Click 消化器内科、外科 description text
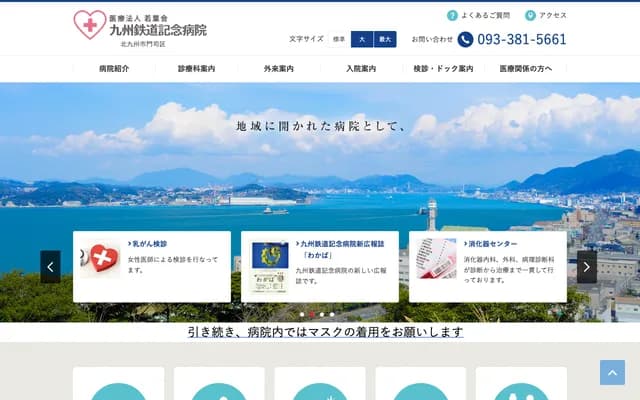 coord(509,269)
